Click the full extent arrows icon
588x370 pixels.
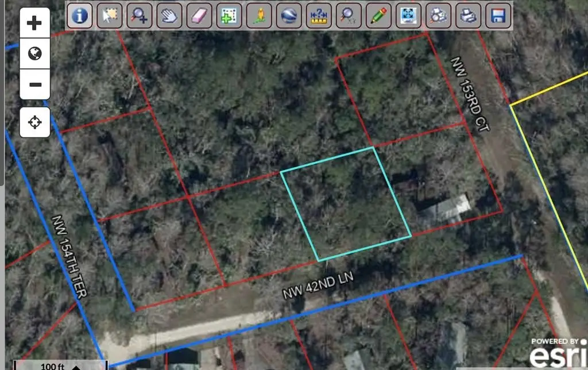(x=408, y=16)
